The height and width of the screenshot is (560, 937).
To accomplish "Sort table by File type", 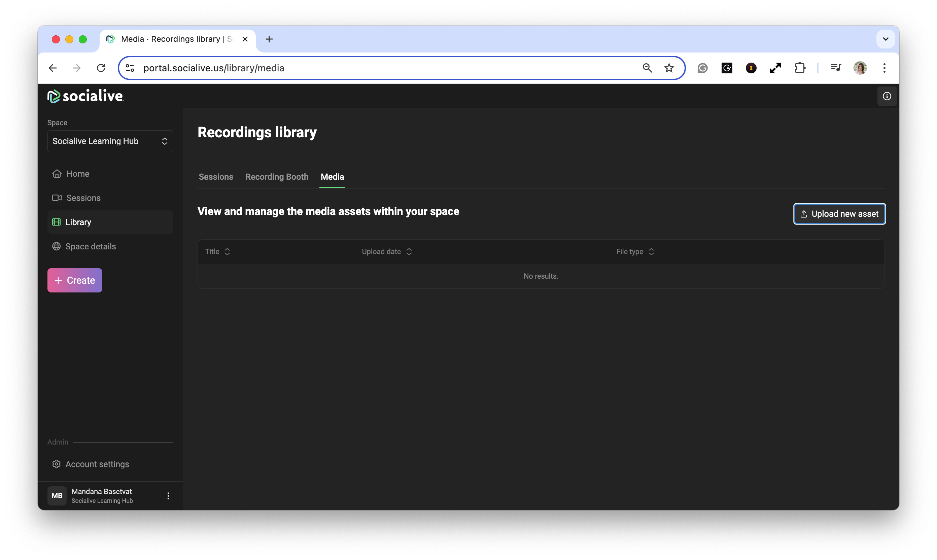I will [635, 252].
